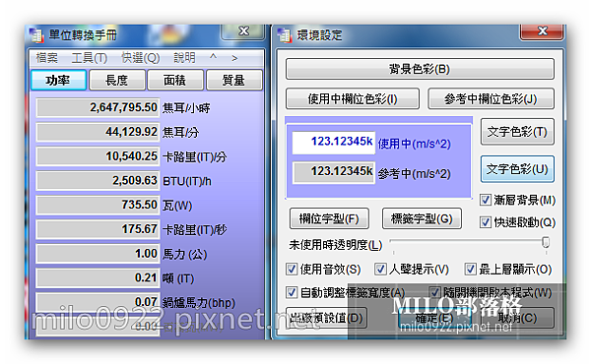Click the 欄位字型(F) button
591x364 pixels.
click(329, 218)
